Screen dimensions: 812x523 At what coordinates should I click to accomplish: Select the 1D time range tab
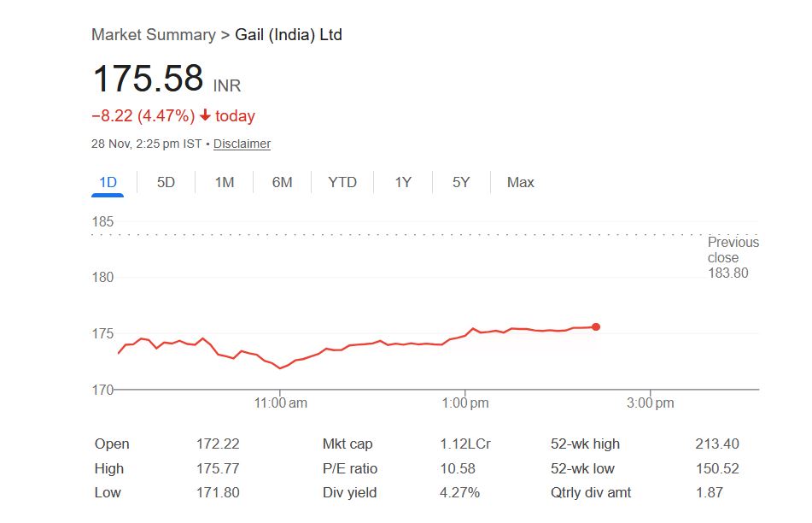pos(108,182)
